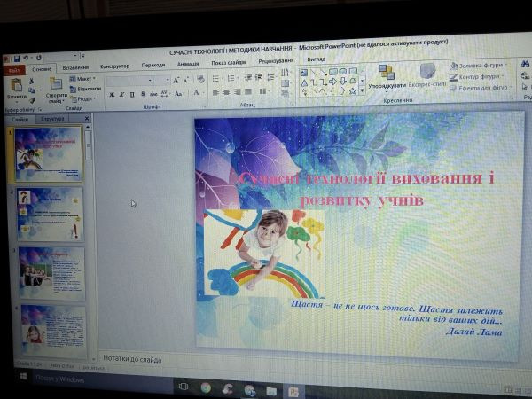Pick the triangle shape in shapes gallery
532x399 pixels.
pos(304,82)
